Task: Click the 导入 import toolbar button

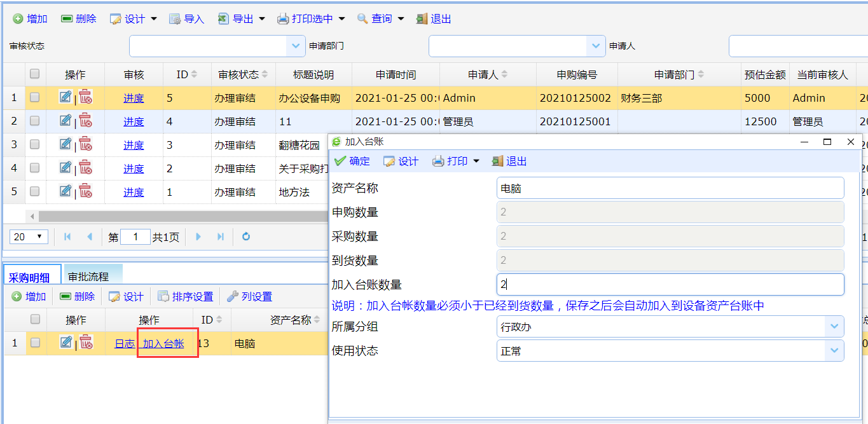Action: 186,19
